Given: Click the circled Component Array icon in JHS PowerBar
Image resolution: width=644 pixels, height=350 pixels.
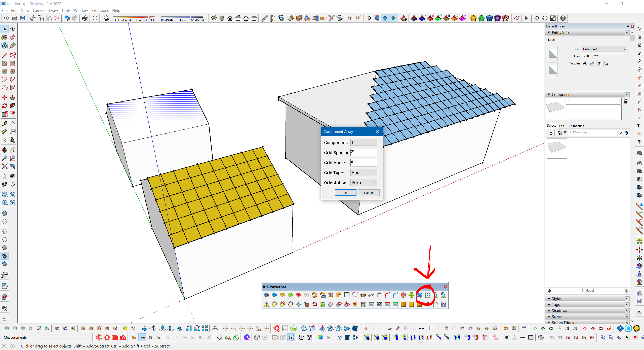Looking at the screenshot, I should click(428, 295).
